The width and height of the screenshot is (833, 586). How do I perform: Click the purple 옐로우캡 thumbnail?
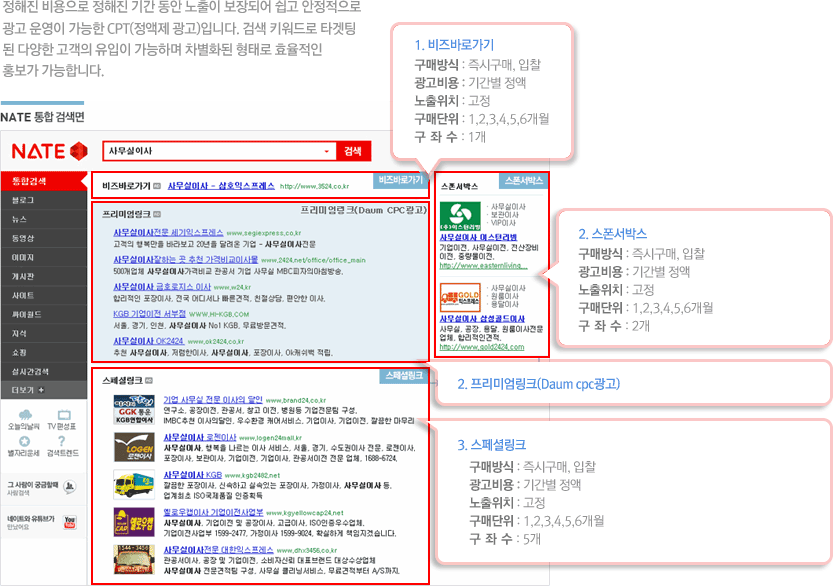[134, 522]
